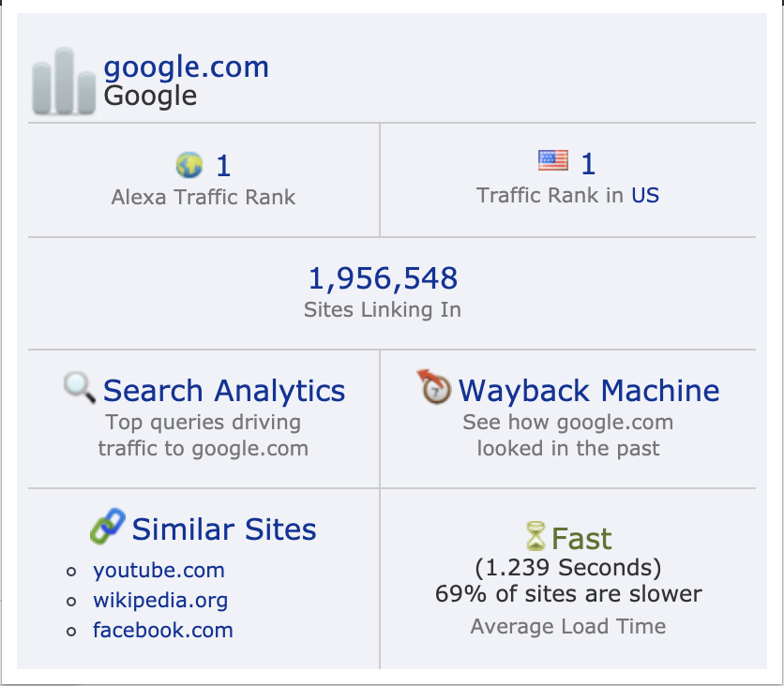784x686 pixels.
Task: Open the Similar Sites heading link
Action: coord(224,529)
